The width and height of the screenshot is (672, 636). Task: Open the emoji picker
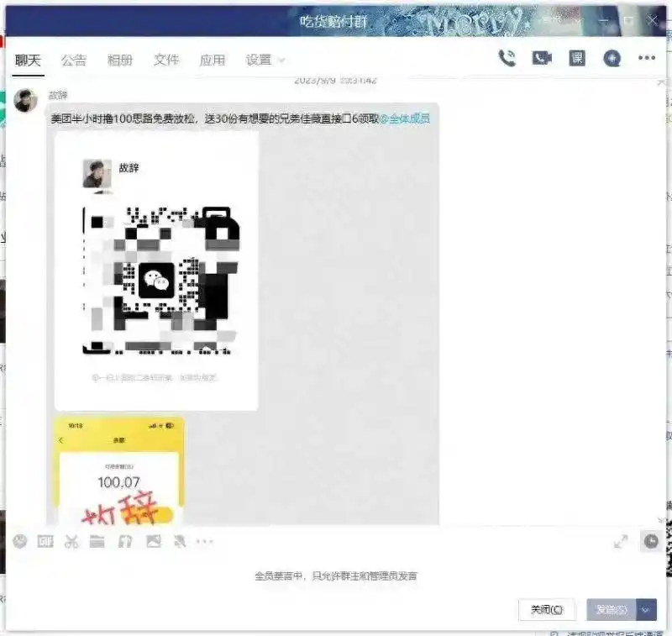(18, 542)
